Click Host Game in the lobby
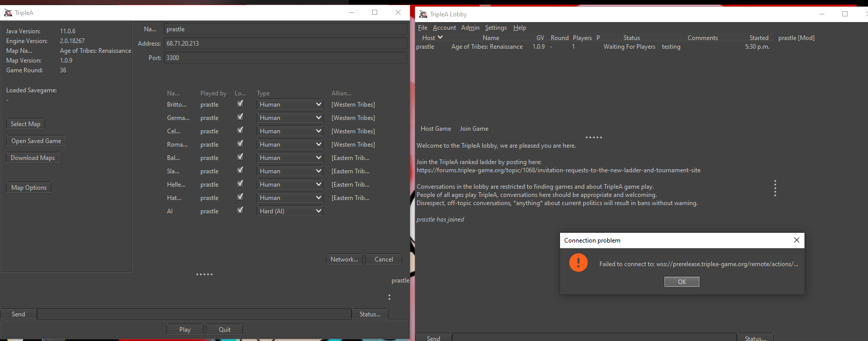 436,129
